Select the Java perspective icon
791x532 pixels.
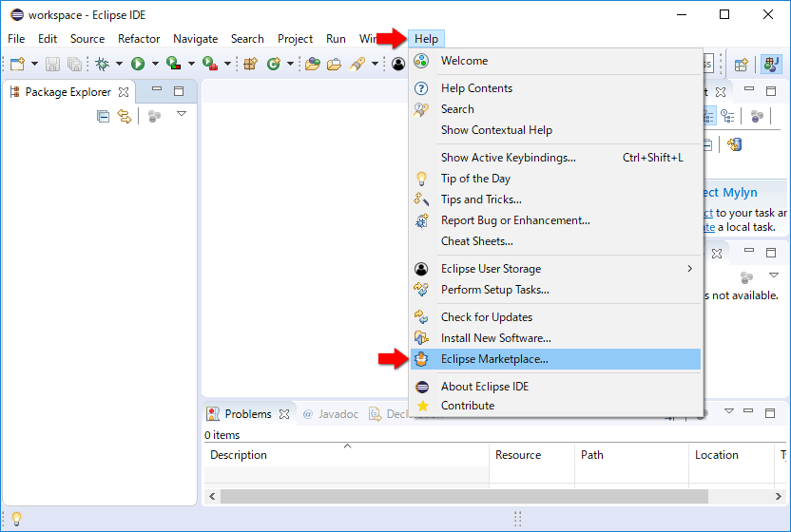pyautogui.click(x=771, y=64)
